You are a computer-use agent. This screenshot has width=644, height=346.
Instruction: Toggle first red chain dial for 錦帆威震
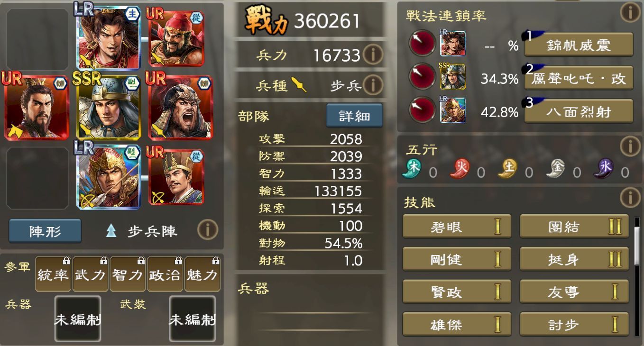pyautogui.click(x=422, y=44)
